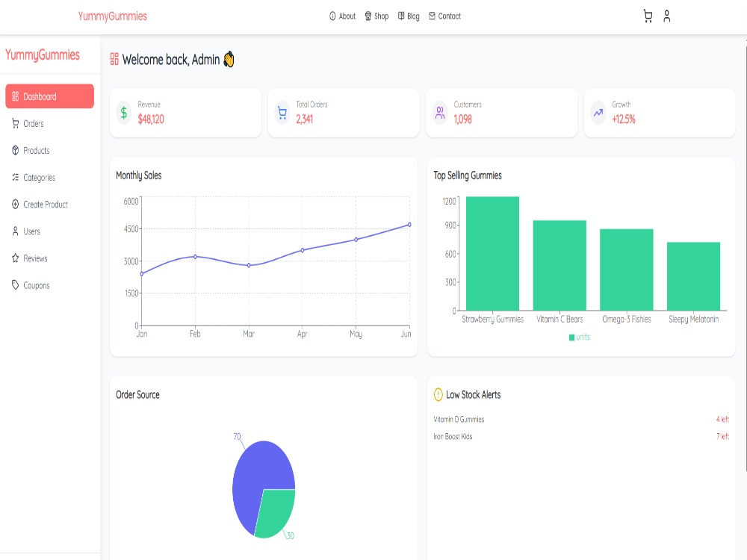Click the 1,098 customers value
The image size is (747, 560).
pyautogui.click(x=462, y=119)
